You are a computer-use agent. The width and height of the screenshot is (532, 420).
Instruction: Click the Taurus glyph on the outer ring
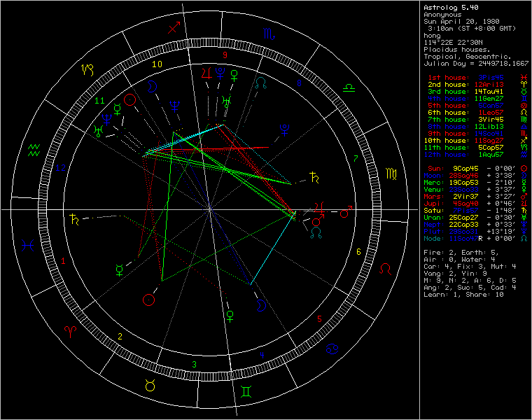pos(150,384)
